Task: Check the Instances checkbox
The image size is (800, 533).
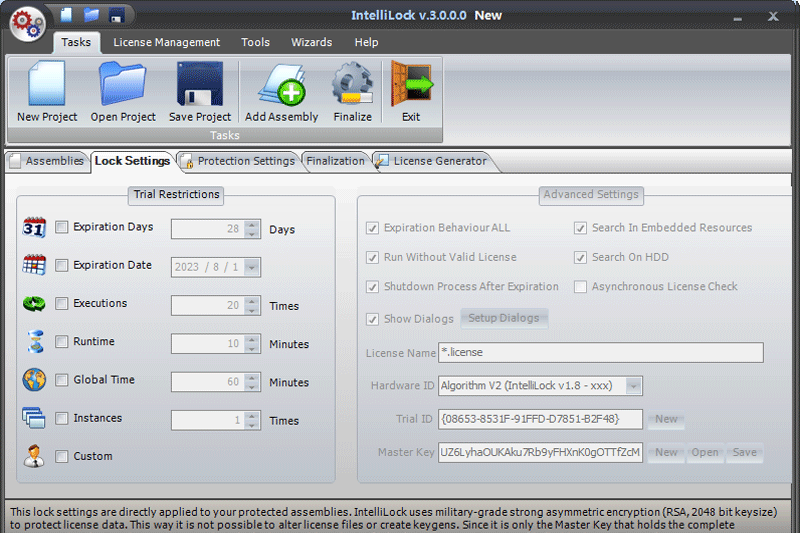Action: [61, 418]
